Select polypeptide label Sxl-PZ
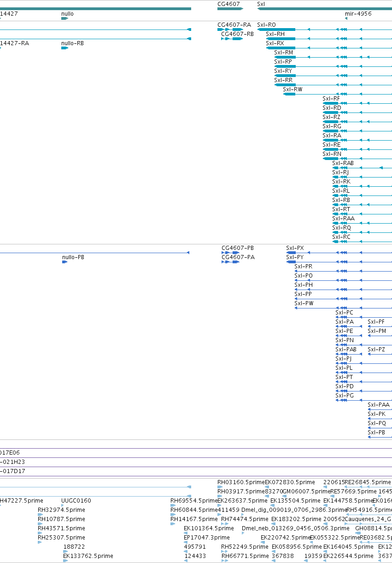392x563 pixels. [x=376, y=350]
